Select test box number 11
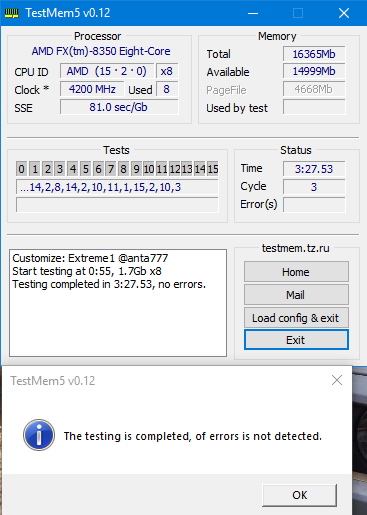Image resolution: width=367 pixels, height=515 pixels. click(162, 169)
